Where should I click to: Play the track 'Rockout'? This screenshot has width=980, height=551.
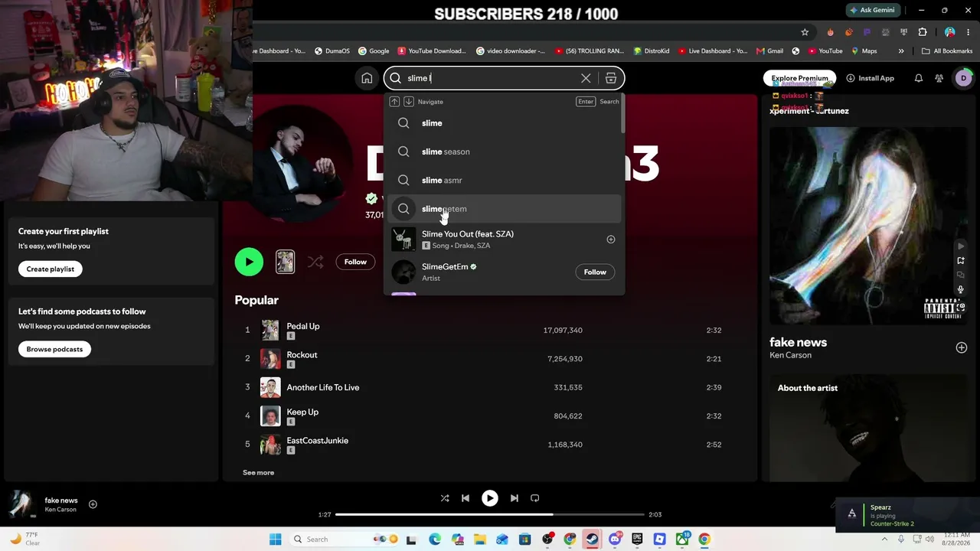[x=302, y=355]
